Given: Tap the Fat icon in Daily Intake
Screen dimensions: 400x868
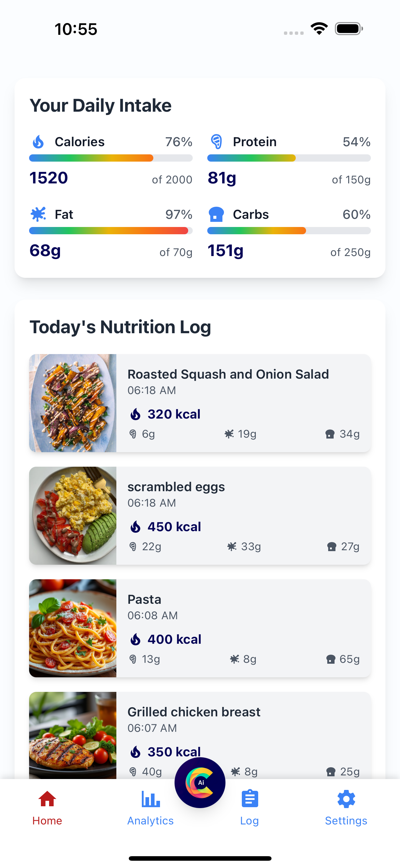Looking at the screenshot, I should click(38, 214).
